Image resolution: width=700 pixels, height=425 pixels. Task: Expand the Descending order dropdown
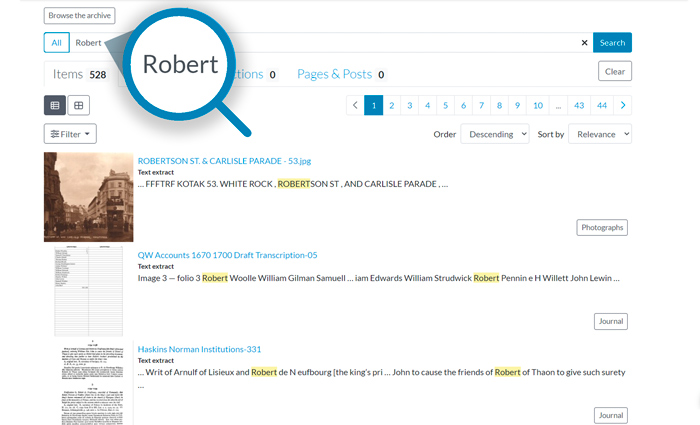[x=494, y=134]
